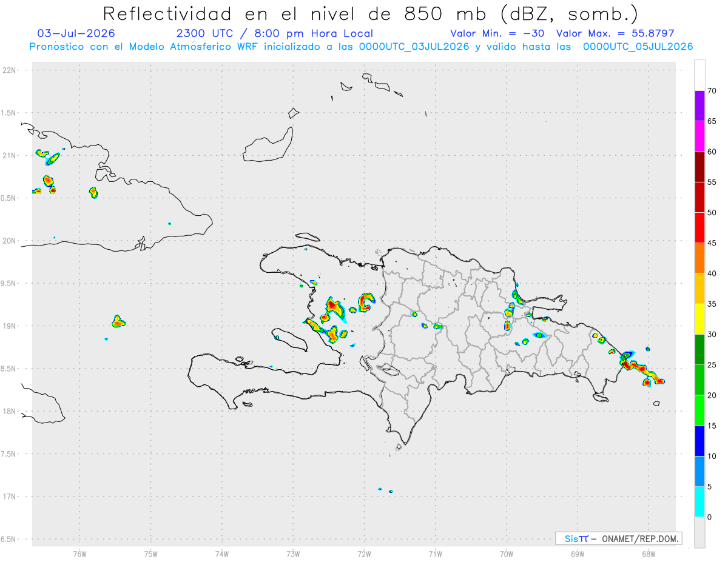Click the '2300 UTC / 8:00 pm Hora Local' time
Screen dimensions: 728x562
click(x=274, y=33)
